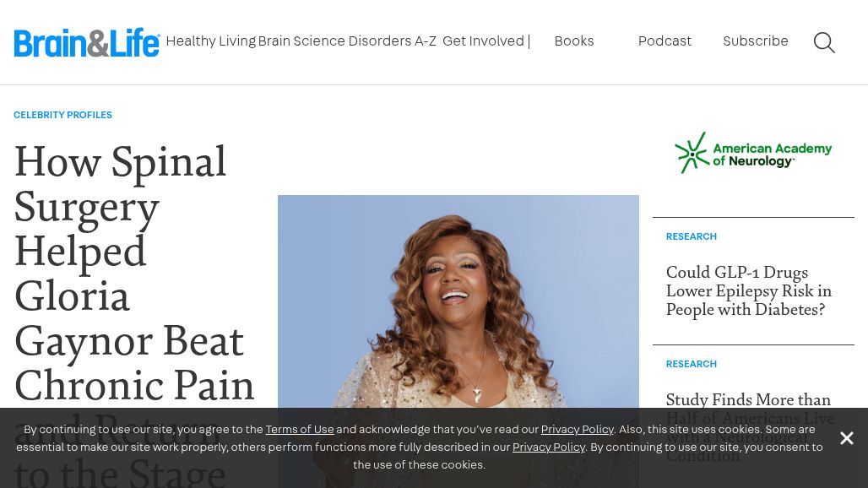The width and height of the screenshot is (868, 488).
Task: Read the GLP-1 Drugs epilepsy article
Action: (x=748, y=290)
